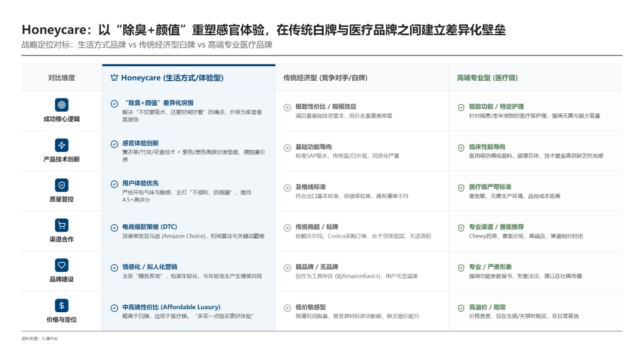Click the shield check icon for 质量管控
The height and width of the screenshot is (363, 644).
pyautogui.click(x=60, y=186)
